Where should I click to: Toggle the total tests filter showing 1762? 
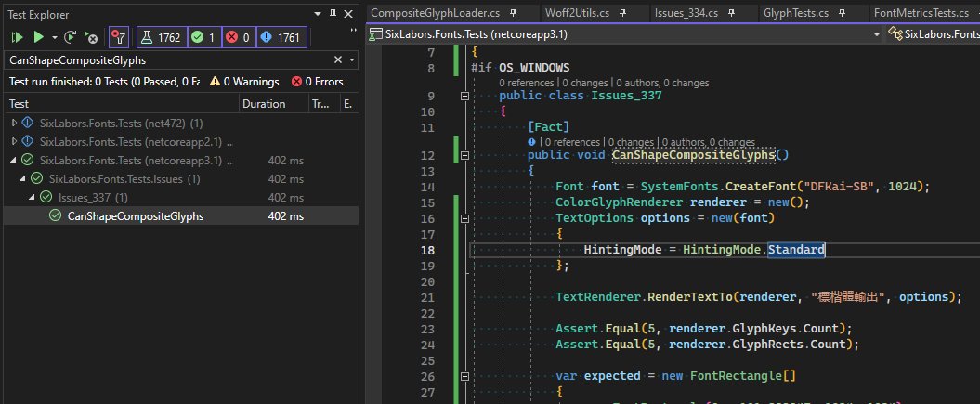[x=162, y=37]
